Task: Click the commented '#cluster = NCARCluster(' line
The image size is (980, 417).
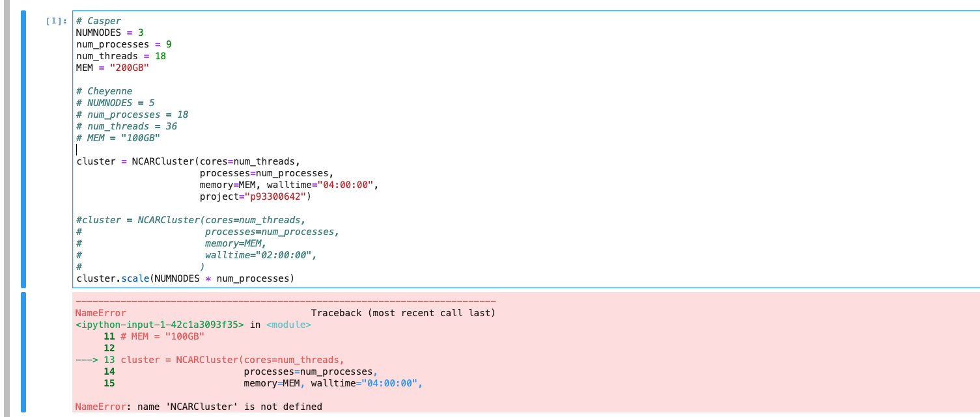Action: point(191,220)
